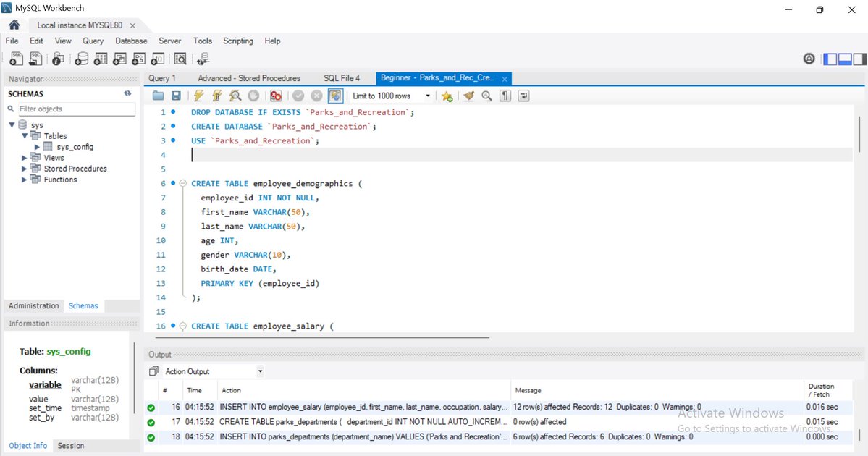Toggle the right sidebar panel visibility
868x456 pixels.
[859, 59]
